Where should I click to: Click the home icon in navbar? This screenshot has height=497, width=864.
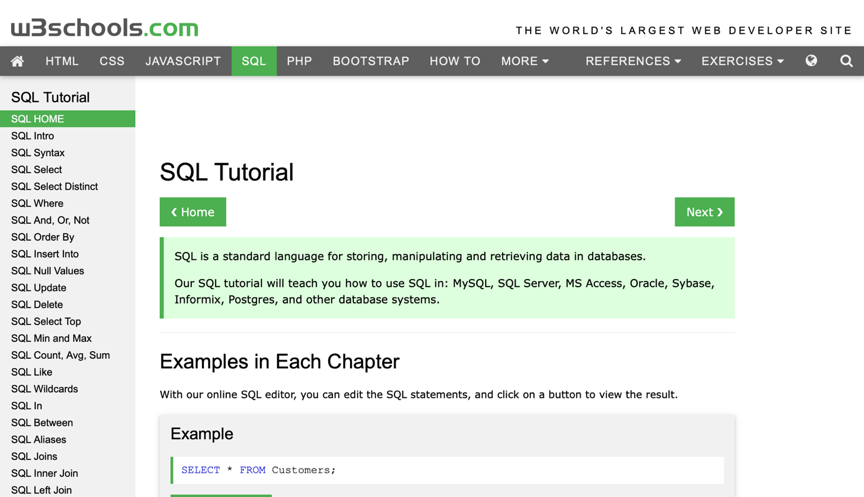point(17,61)
